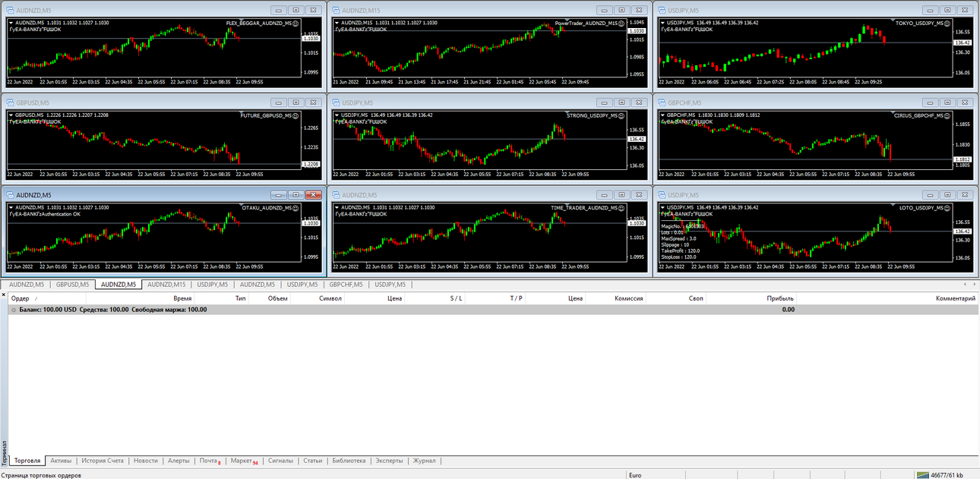Open the История Счета tab
Viewport: 980px width, 479px height.
[103, 461]
